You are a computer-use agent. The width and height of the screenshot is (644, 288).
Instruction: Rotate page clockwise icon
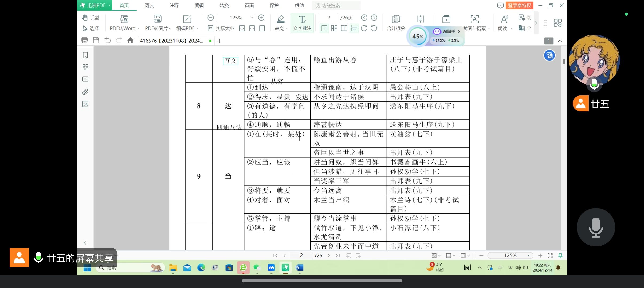[x=364, y=28]
